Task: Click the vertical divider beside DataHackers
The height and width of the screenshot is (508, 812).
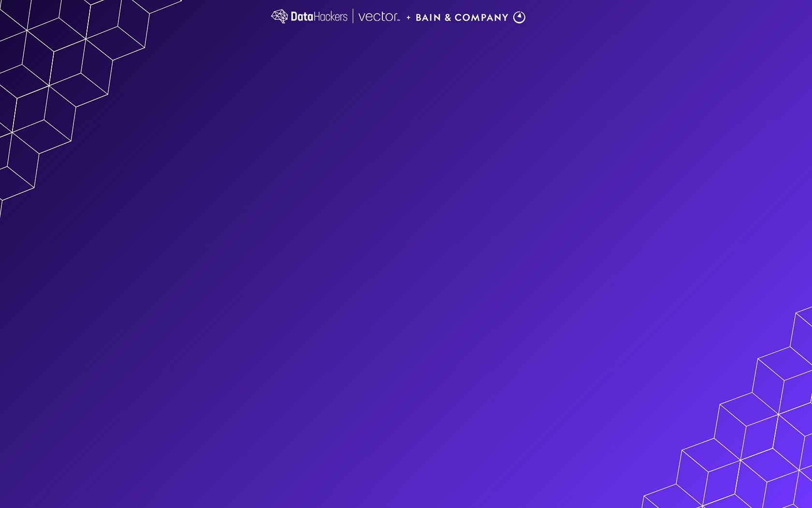Action: 353,16
